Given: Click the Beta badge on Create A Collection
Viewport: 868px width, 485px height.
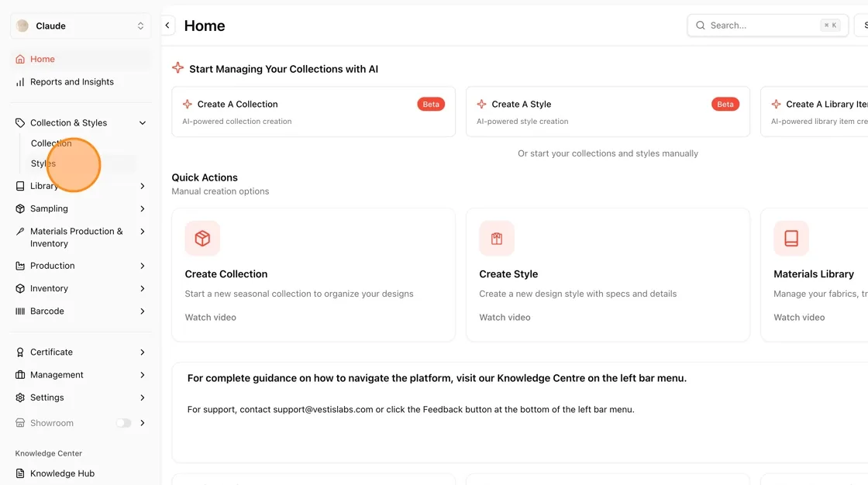Looking at the screenshot, I should click(431, 104).
